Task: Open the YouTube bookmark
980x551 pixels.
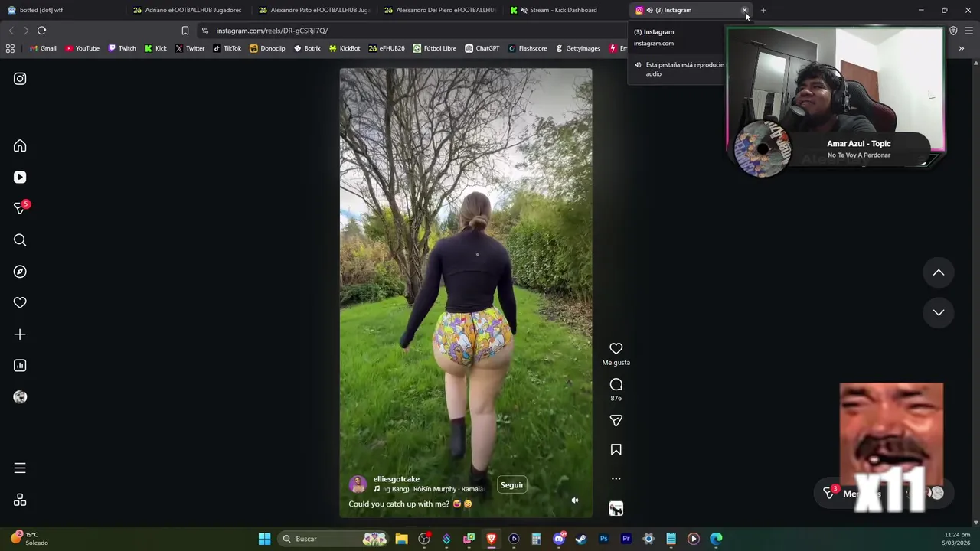Action: coord(82,48)
